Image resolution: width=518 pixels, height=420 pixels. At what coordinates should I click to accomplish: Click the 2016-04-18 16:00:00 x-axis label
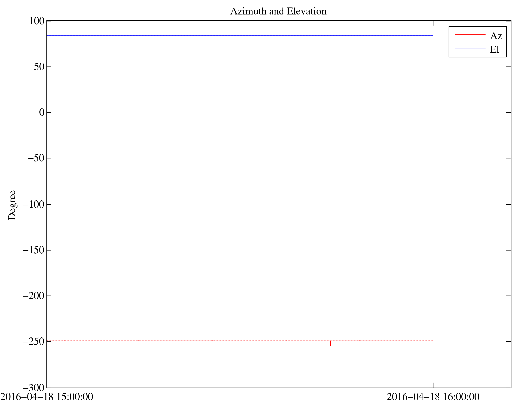click(x=433, y=397)
